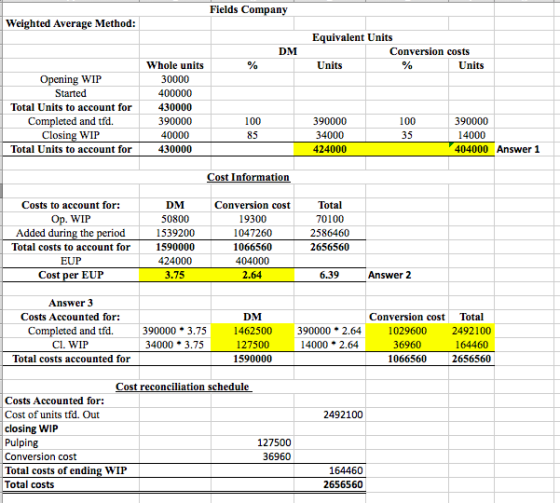
Task: Select the Closing WIP conversion units 14000
Action: point(471,135)
